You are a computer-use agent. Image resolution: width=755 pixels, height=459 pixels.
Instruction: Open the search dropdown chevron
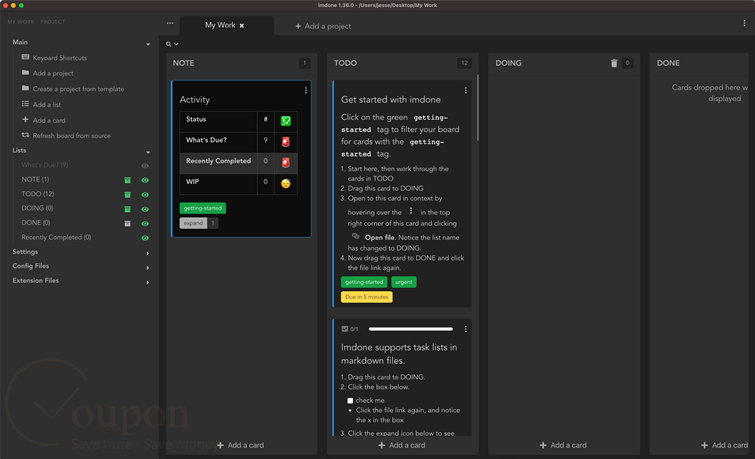176,44
